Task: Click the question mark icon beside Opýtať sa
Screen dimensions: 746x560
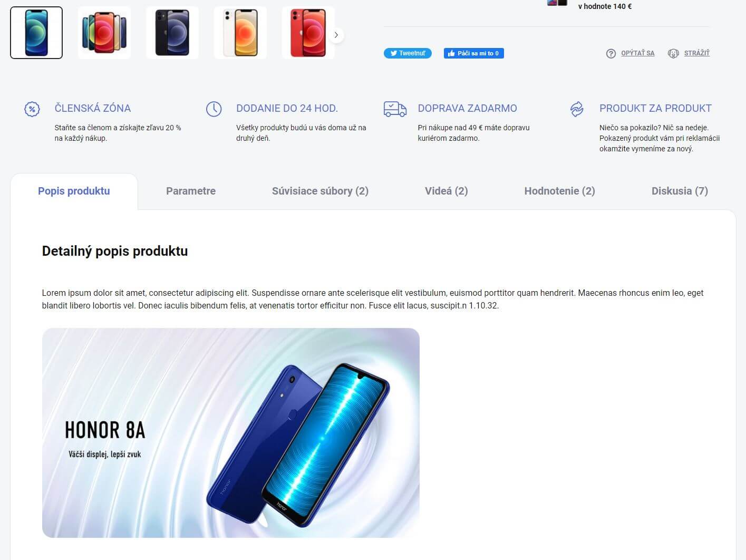Action: click(611, 53)
